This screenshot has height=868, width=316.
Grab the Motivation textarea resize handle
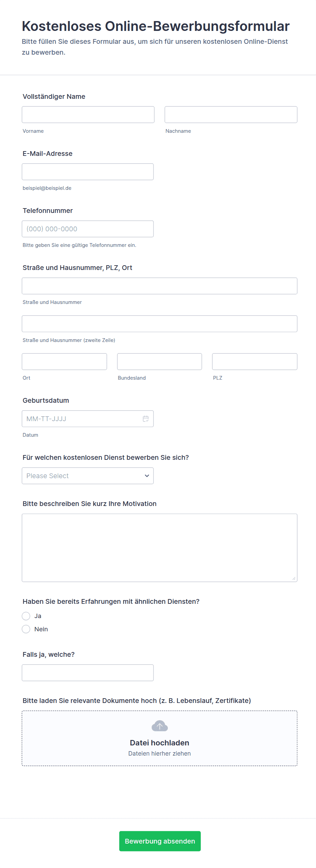tap(294, 579)
